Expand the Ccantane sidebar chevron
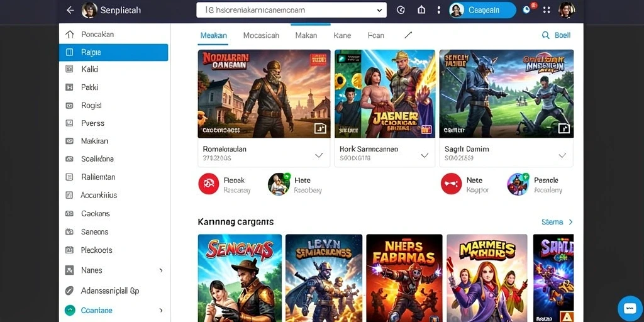The width and height of the screenshot is (644, 322). [161, 311]
